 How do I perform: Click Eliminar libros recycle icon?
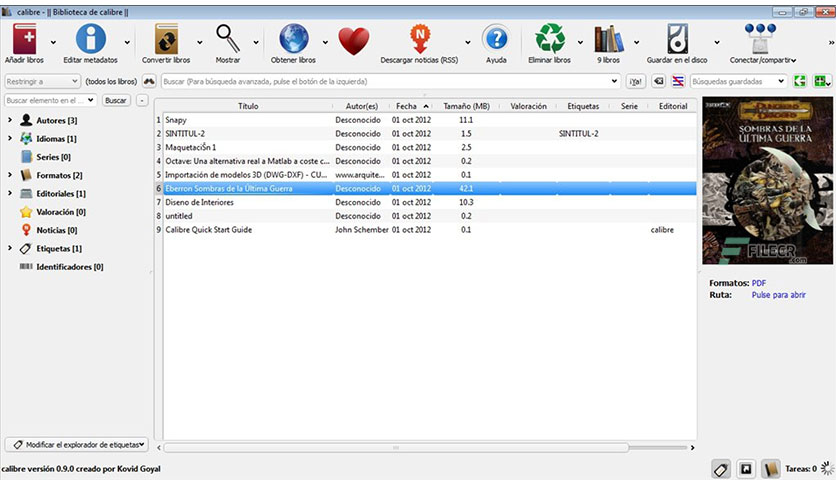550,39
